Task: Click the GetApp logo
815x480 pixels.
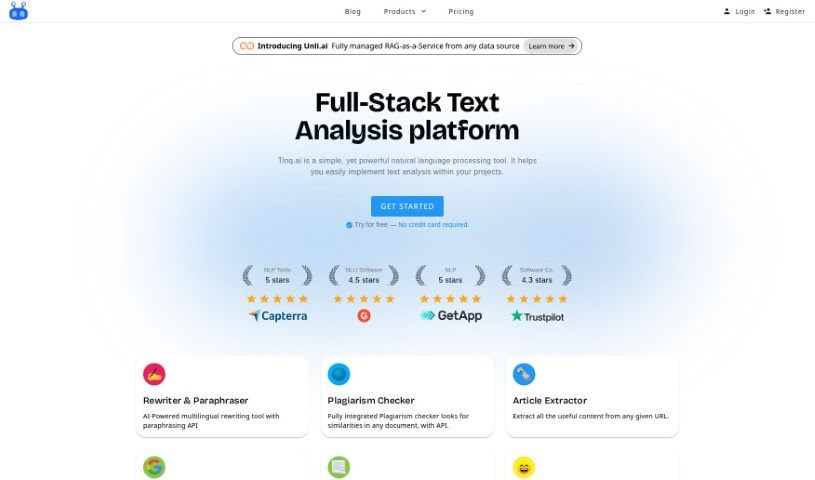Action: coord(451,316)
